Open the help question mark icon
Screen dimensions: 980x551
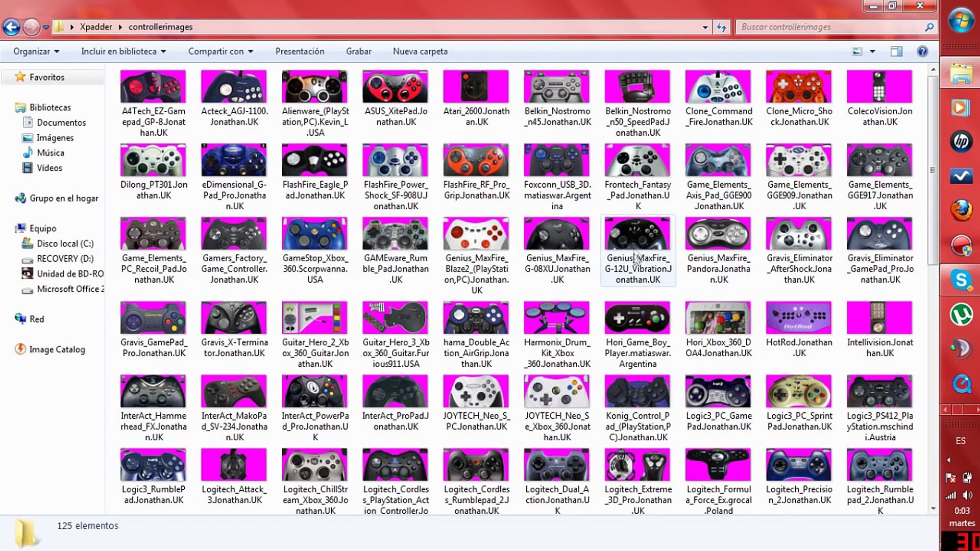click(922, 52)
